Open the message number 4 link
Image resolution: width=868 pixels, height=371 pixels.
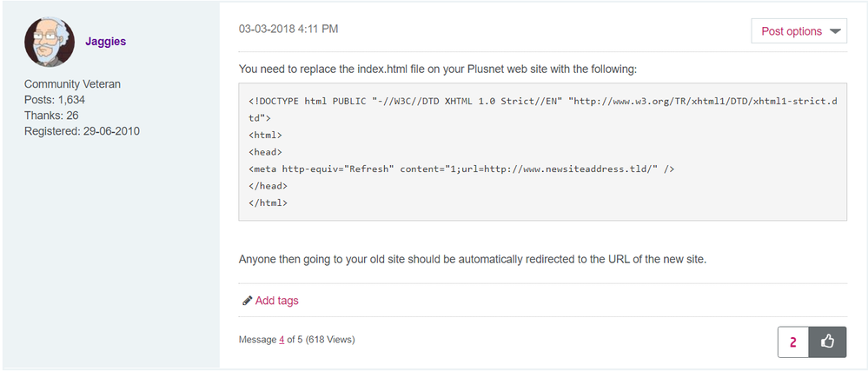click(x=282, y=339)
